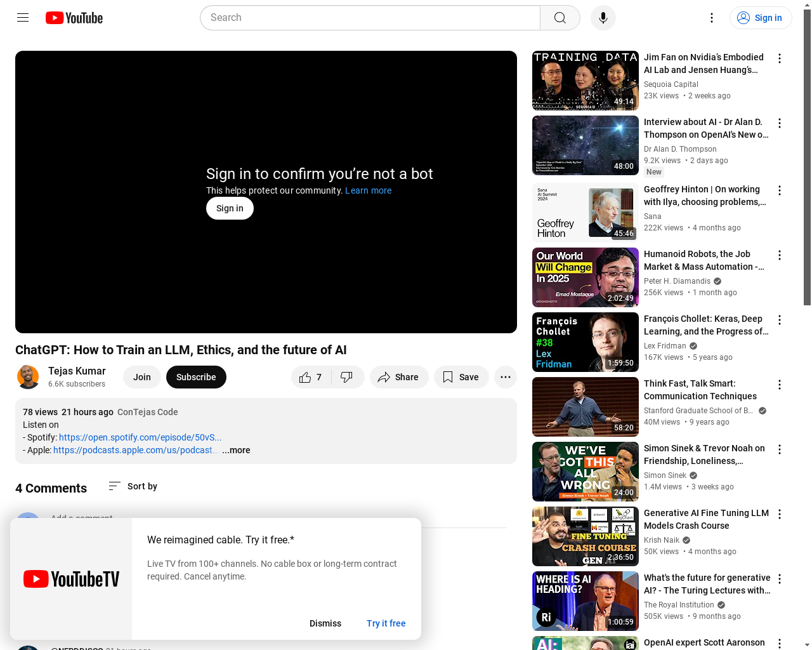This screenshot has height=650, width=812.
Task: Open Tejas Kumar channel avatar
Action: [x=28, y=377]
